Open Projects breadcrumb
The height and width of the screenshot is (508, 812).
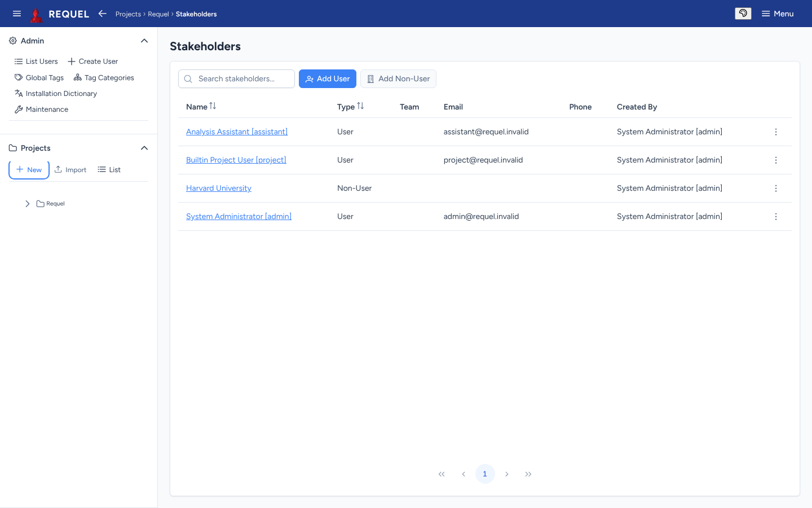[128, 14]
